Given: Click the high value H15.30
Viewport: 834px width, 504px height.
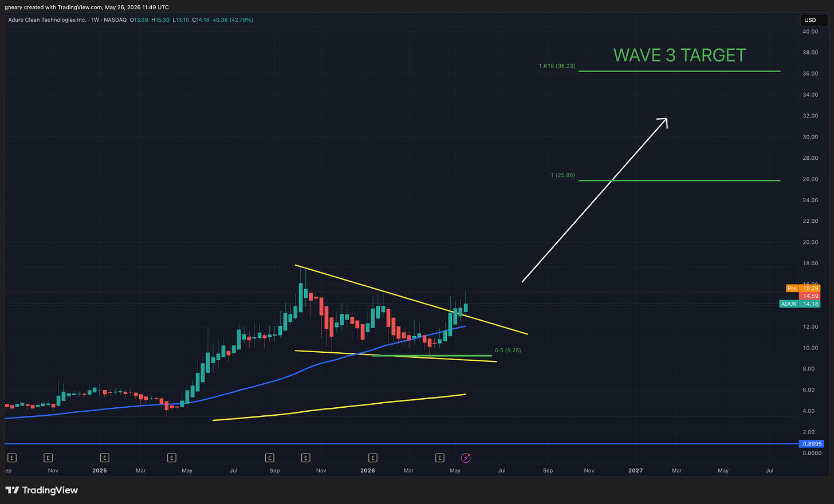Looking at the screenshot, I should click(160, 20).
